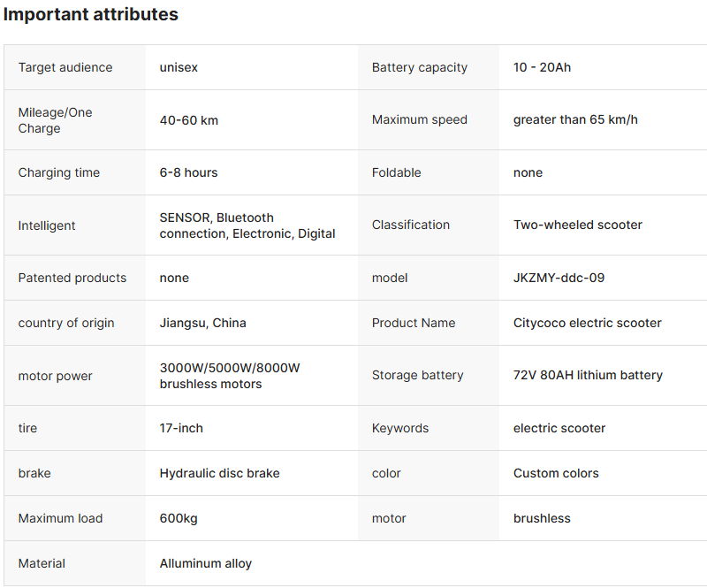Click the "Alluminum alloy" material value
Viewport: 707px width, 588px height.
205,563
